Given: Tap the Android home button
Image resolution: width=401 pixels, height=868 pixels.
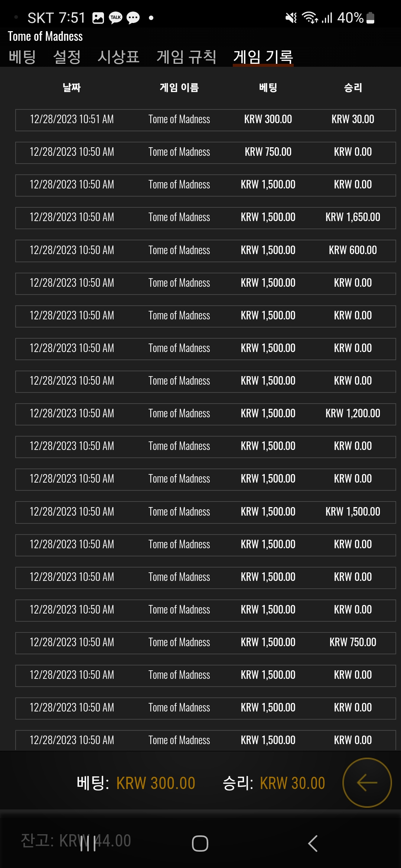Looking at the screenshot, I should pyautogui.click(x=200, y=844).
